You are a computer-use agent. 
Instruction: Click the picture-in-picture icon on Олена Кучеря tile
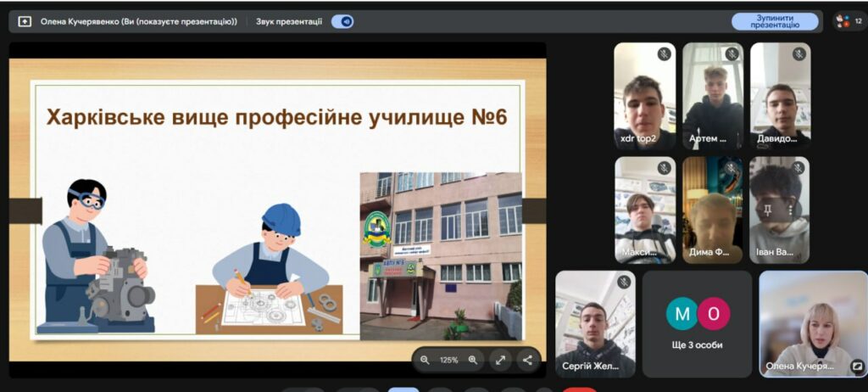tap(856, 366)
